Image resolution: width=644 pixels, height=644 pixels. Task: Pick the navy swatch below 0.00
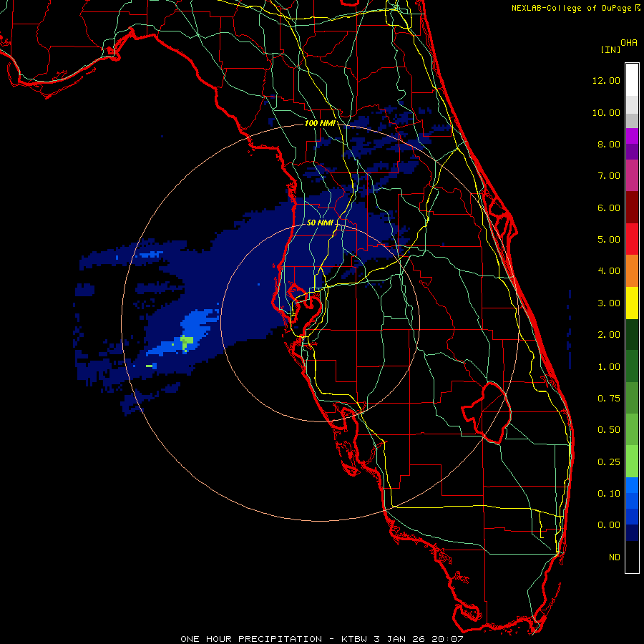point(632,532)
